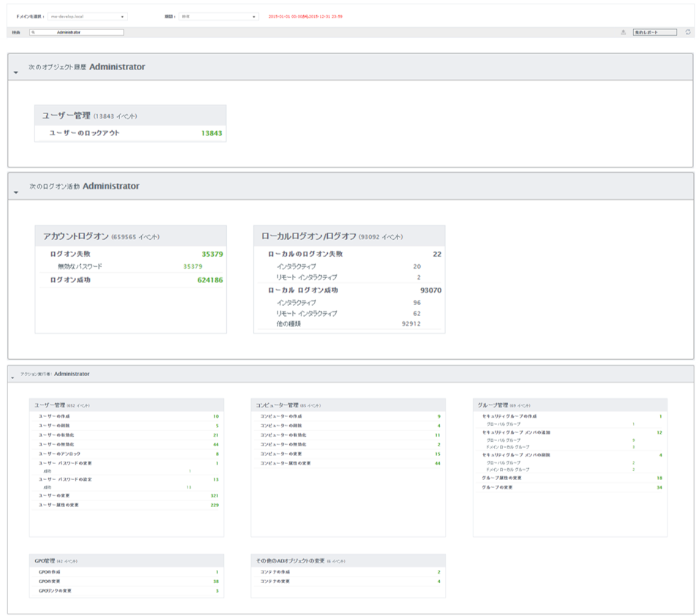Click the export report icon
The height and width of the screenshot is (616, 699).
[624, 31]
